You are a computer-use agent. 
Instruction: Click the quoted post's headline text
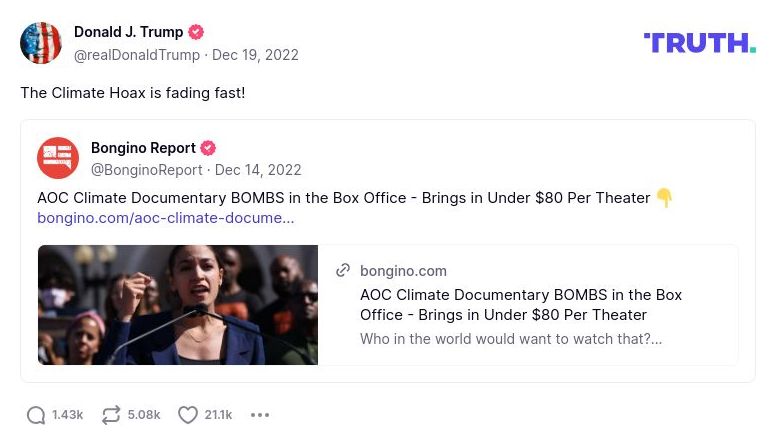click(343, 197)
